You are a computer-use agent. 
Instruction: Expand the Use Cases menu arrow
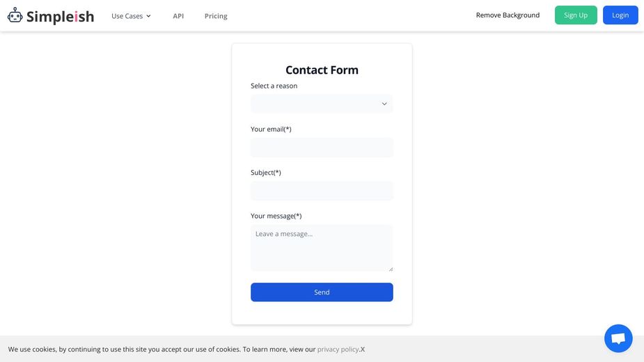point(149,16)
